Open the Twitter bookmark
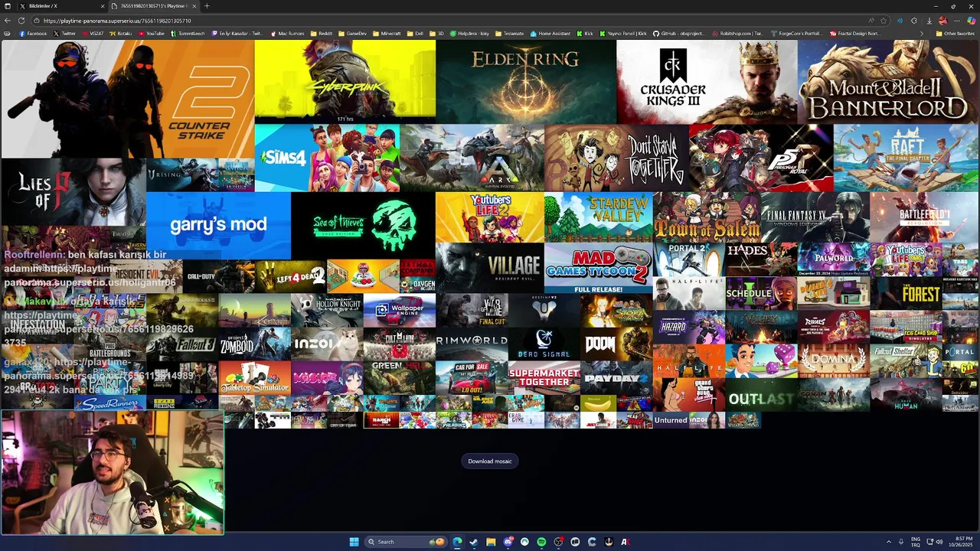The width and height of the screenshot is (980, 551). [64, 34]
